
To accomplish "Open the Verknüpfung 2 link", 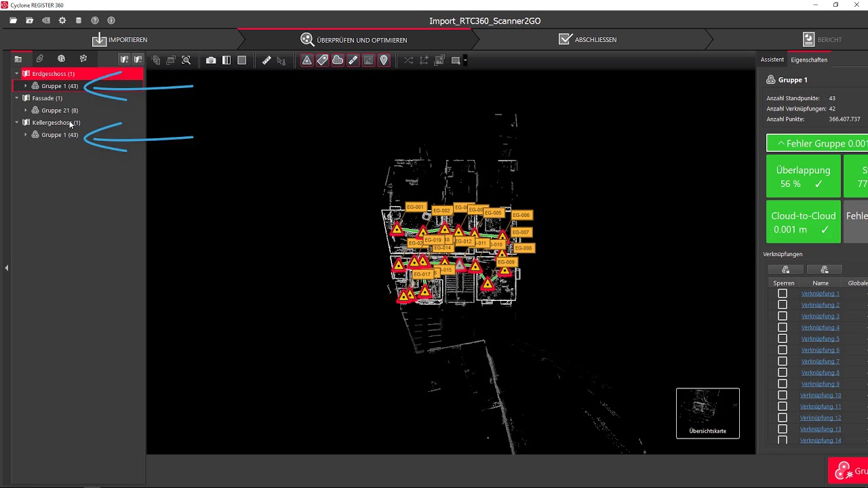I will (821, 305).
